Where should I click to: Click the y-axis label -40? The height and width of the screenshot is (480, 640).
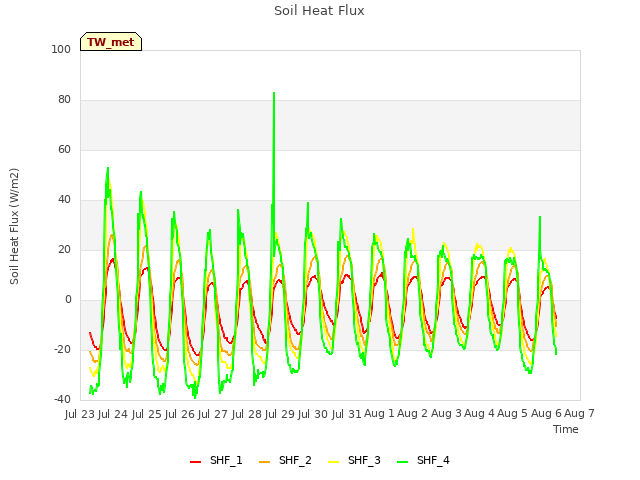pyautogui.click(x=62, y=399)
